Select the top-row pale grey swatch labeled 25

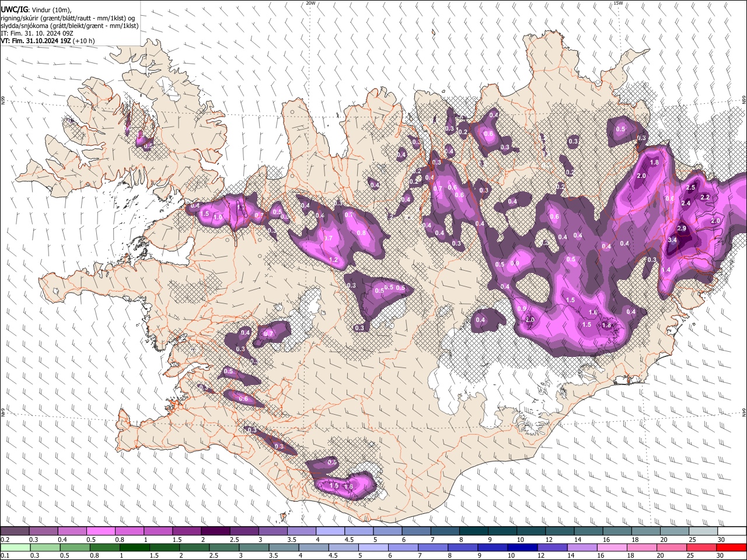(x=703, y=531)
